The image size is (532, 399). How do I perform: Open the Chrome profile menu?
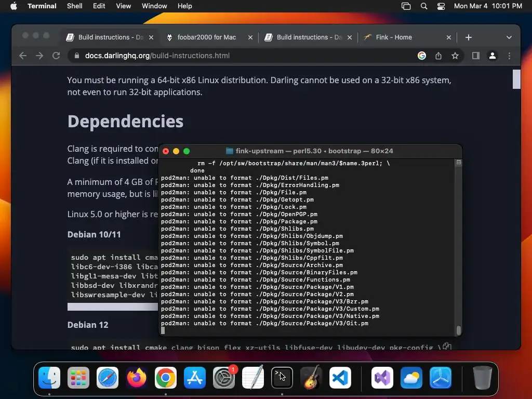pyautogui.click(x=493, y=56)
